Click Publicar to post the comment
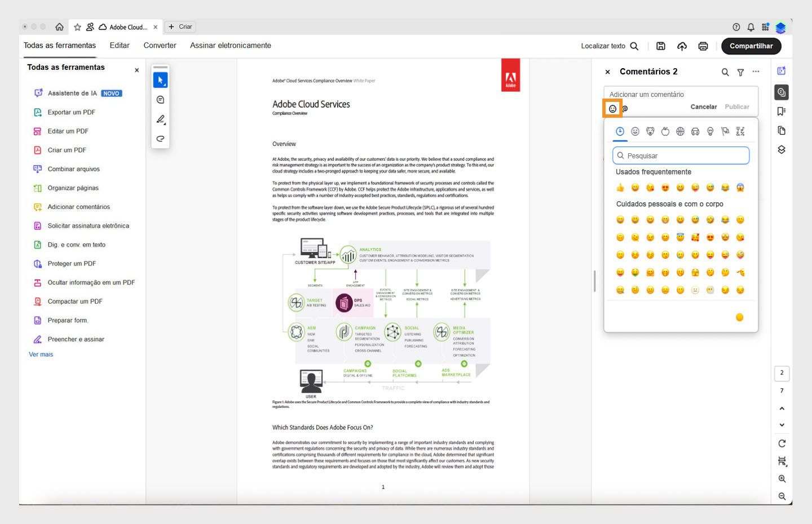 [737, 107]
